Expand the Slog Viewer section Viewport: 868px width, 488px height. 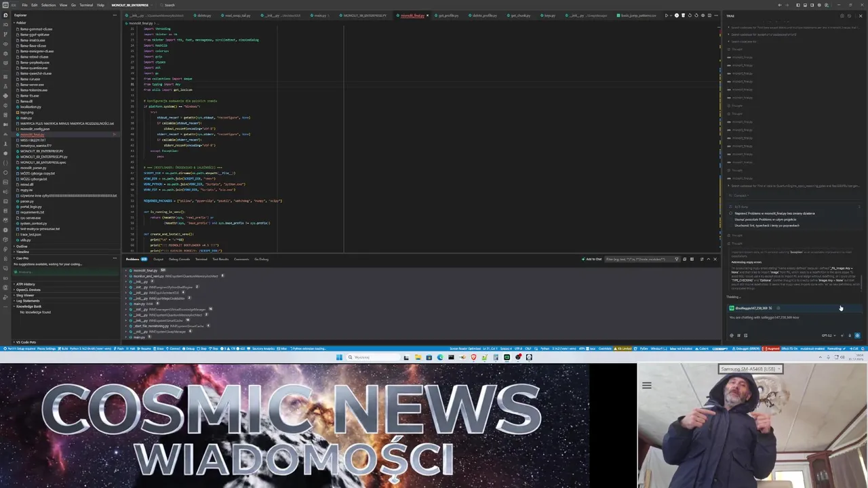coord(25,295)
